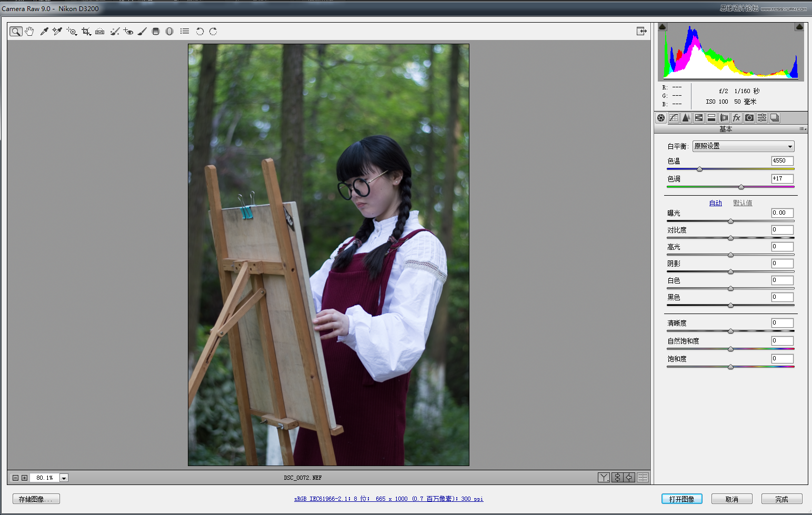Screen dimensions: 812x515
Task: Rotate image 90 degrees clockwise
Action: coord(213,32)
